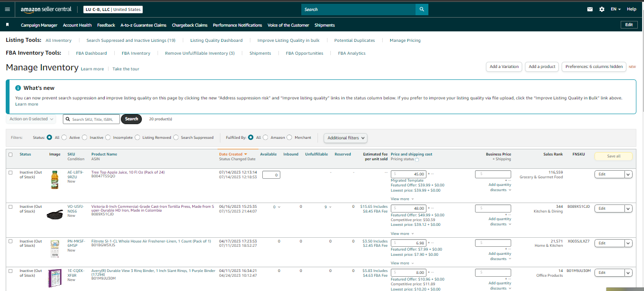This screenshot has width=644, height=291.
Task: Click the What's new info icon
Action: click(18, 88)
